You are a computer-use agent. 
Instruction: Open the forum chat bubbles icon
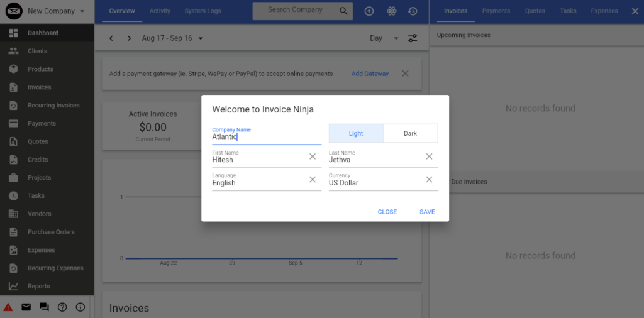coord(45,307)
